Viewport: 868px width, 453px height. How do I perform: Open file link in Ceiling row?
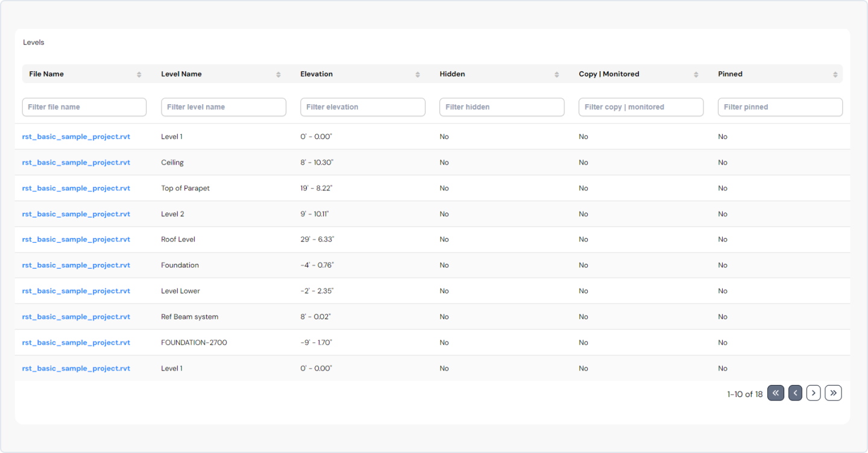coord(76,163)
